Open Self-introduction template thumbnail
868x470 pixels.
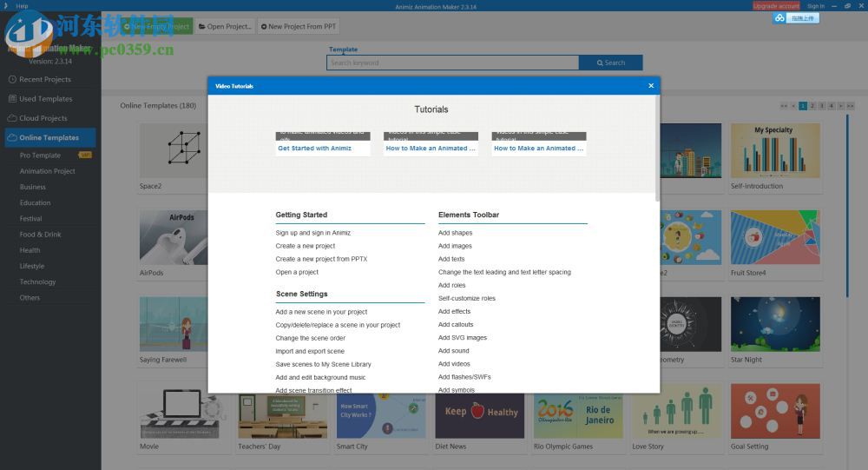click(x=775, y=151)
